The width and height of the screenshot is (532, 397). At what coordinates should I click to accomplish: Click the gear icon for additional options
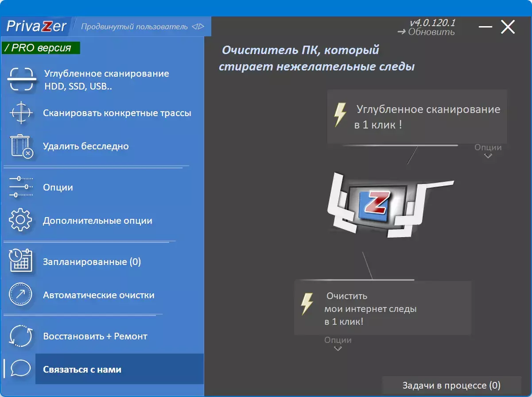21,220
